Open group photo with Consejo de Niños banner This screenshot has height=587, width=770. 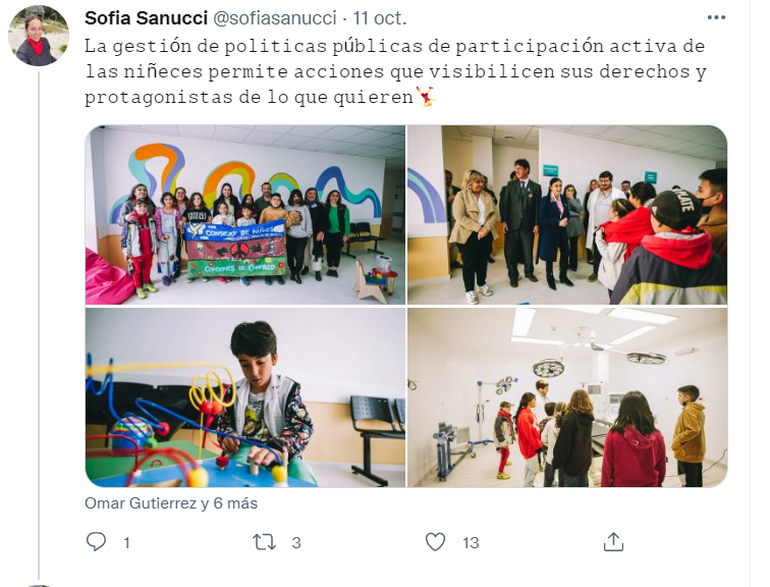[x=245, y=215]
